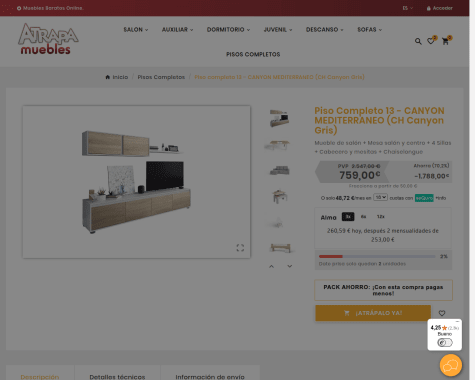Click the product title Piso Completo 13
Screen dimensions: 475x380
(x=379, y=120)
